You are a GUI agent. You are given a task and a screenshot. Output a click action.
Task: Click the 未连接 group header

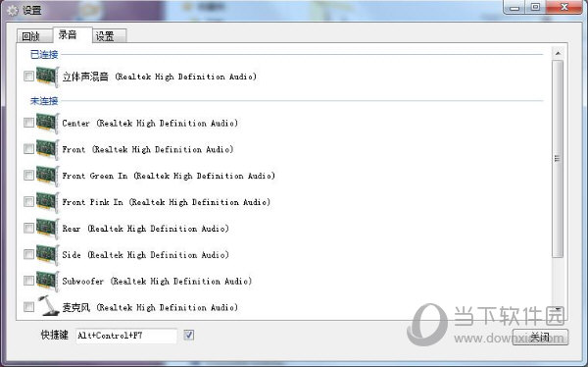pyautogui.click(x=44, y=101)
